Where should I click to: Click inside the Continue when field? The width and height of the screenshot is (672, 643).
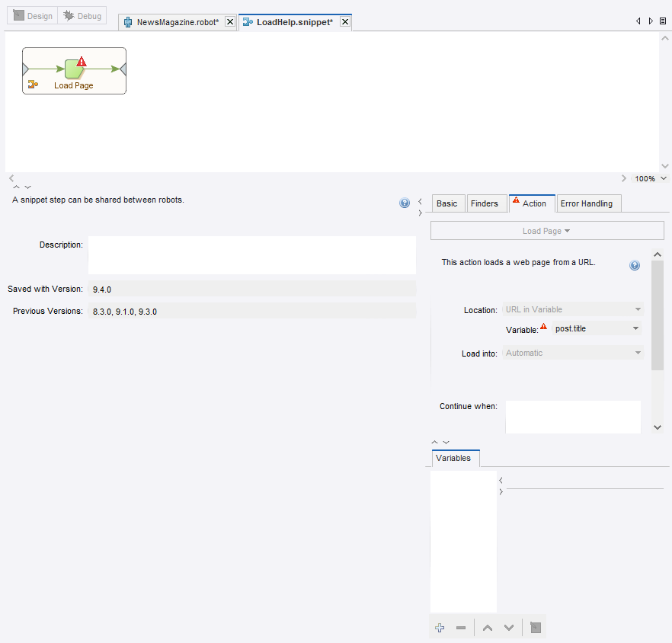point(572,417)
